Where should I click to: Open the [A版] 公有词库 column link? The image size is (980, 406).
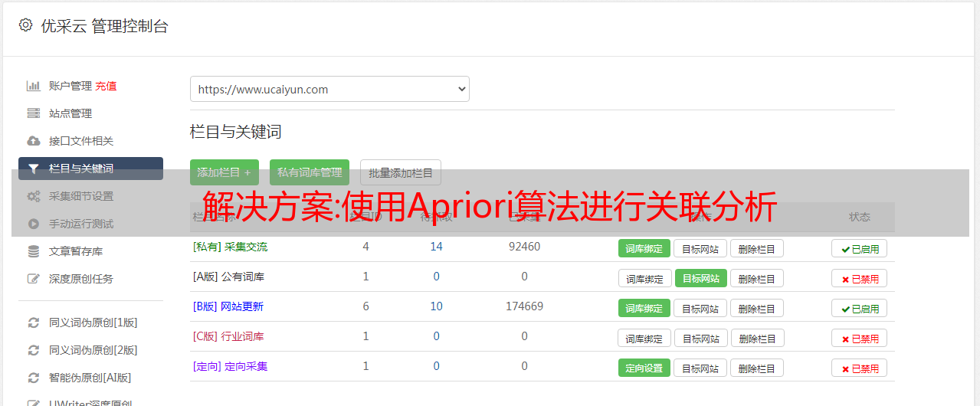[228, 277]
